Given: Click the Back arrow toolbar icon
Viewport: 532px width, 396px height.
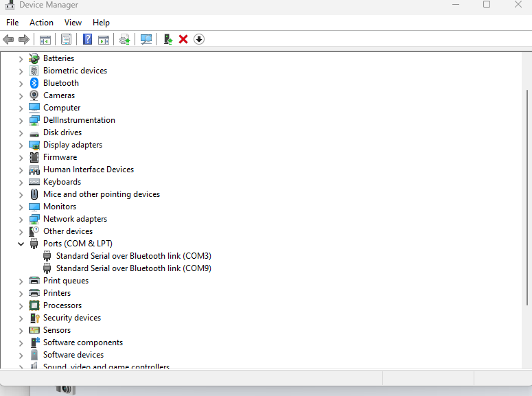Looking at the screenshot, I should [x=8, y=39].
